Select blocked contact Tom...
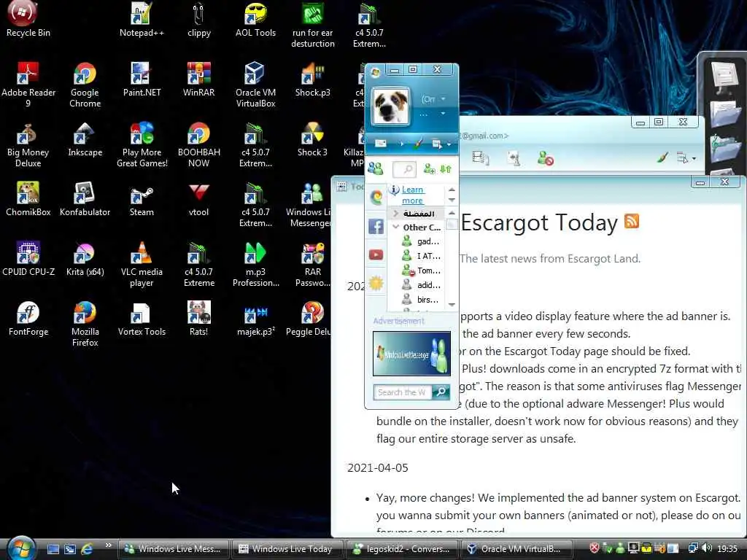747x560 pixels. [x=421, y=271]
